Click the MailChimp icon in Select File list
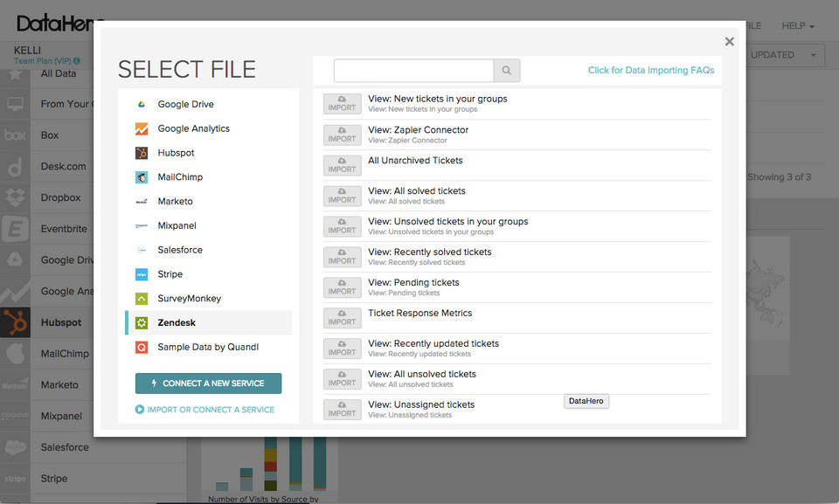This screenshot has width=839, height=504. pos(142,177)
